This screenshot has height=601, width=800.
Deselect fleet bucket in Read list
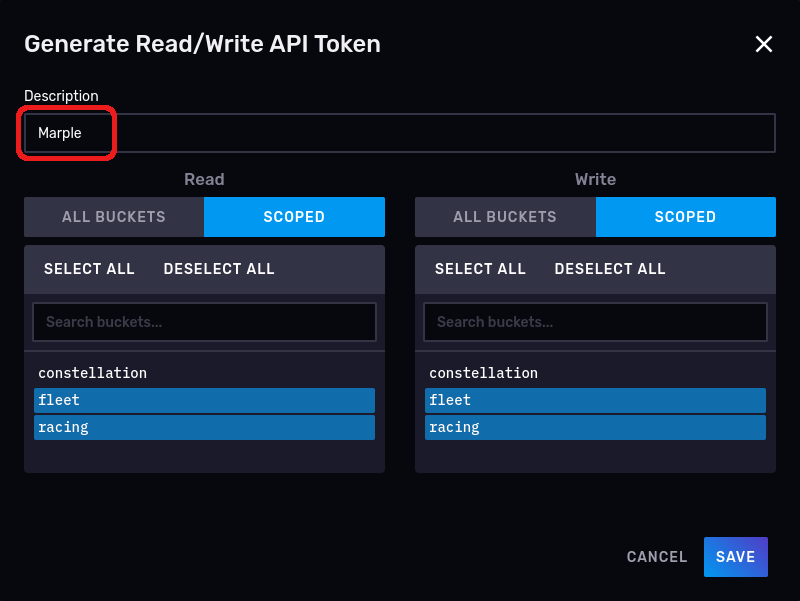coord(204,400)
